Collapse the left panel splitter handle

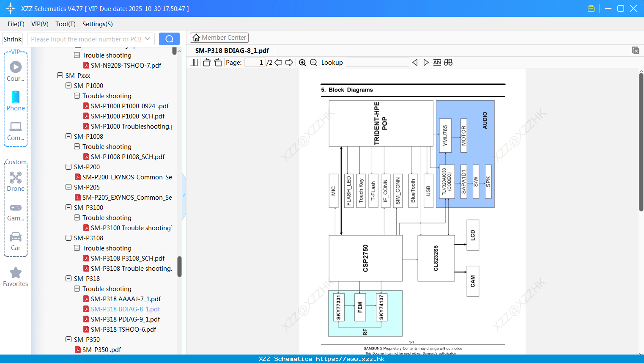(x=184, y=196)
